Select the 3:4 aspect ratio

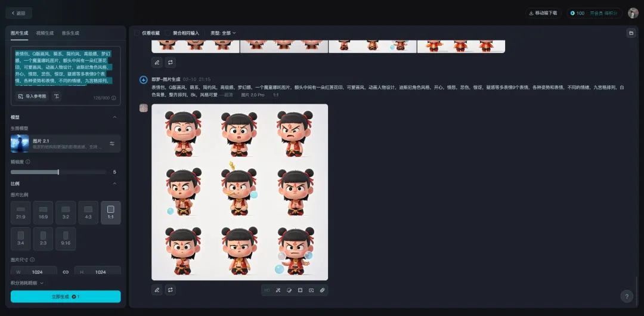point(20,238)
